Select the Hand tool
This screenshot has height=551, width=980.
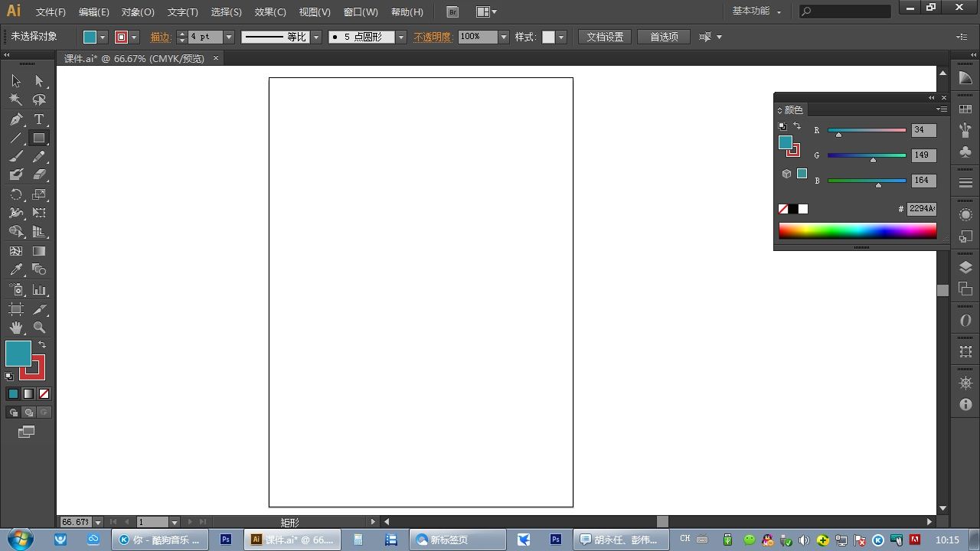(16, 328)
